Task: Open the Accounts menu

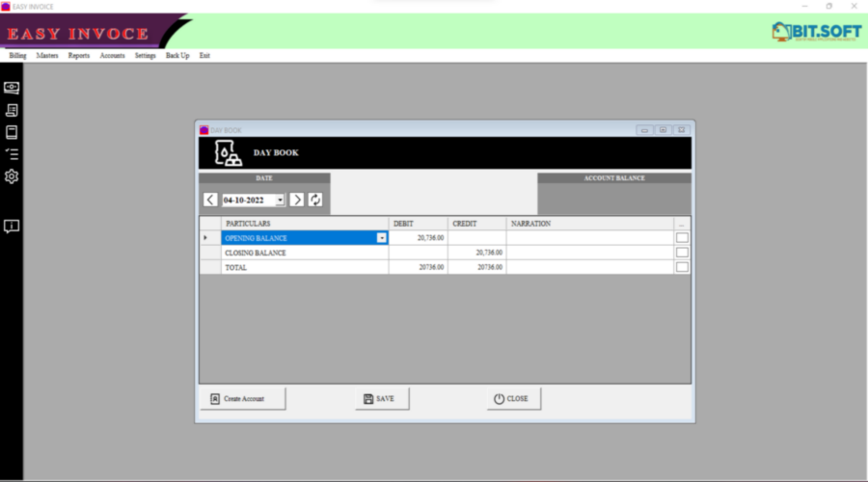Action: click(112, 56)
